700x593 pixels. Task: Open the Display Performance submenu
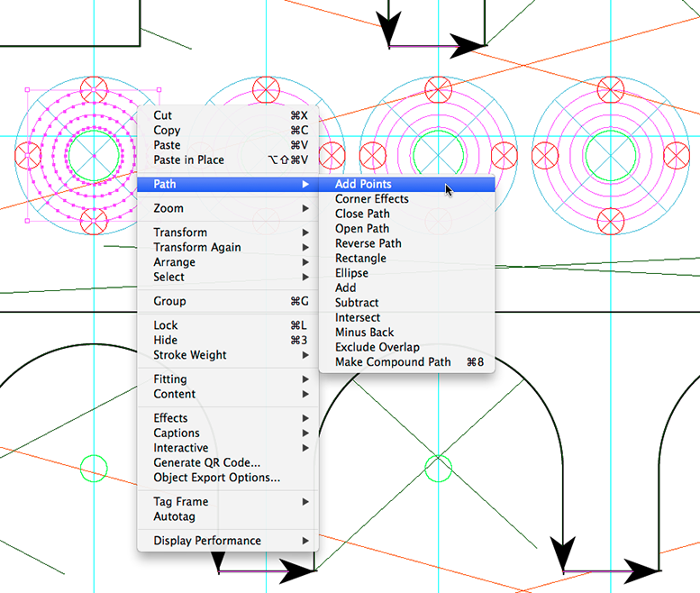pyautogui.click(x=228, y=541)
